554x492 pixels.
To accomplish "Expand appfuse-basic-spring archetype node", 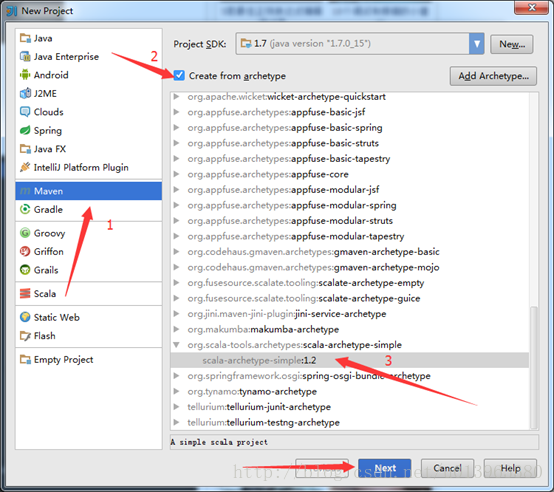I will pos(176,128).
